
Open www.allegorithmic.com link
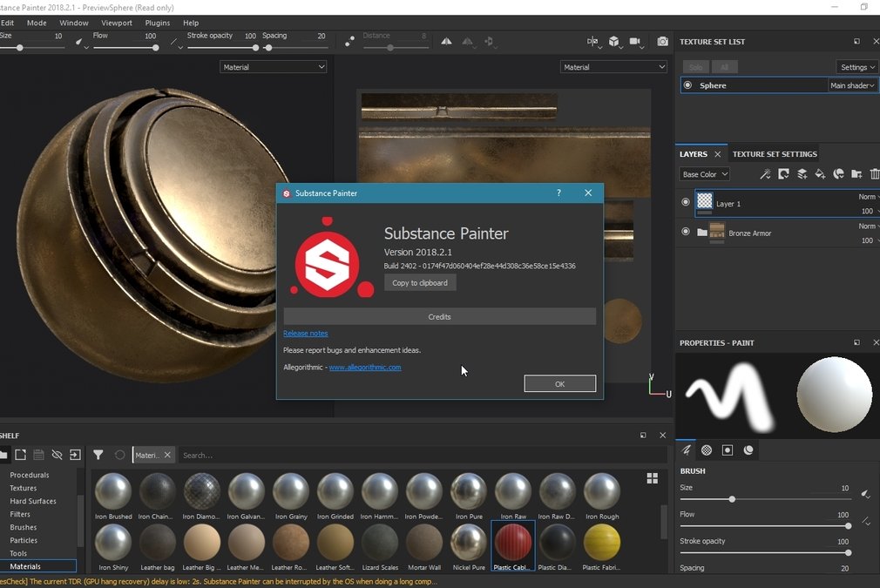click(365, 368)
